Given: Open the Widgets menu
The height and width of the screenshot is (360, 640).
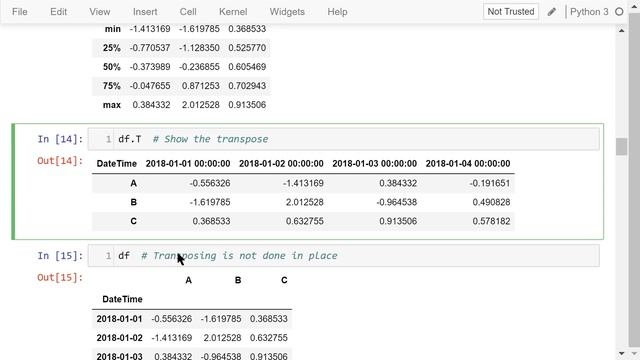Looking at the screenshot, I should click(287, 12).
